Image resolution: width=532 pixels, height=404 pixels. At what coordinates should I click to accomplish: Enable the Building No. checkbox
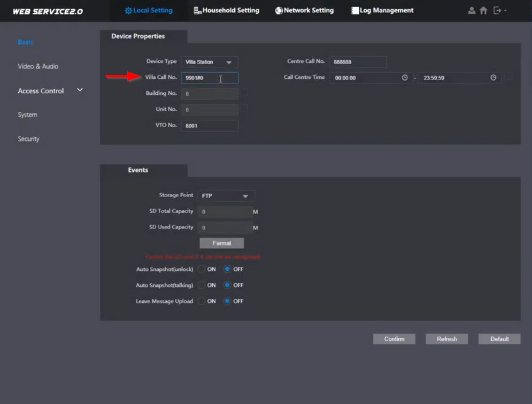(x=244, y=92)
